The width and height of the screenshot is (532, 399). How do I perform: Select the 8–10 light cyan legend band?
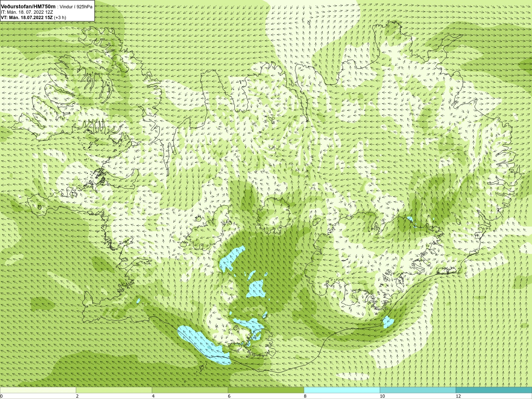click(x=342, y=390)
